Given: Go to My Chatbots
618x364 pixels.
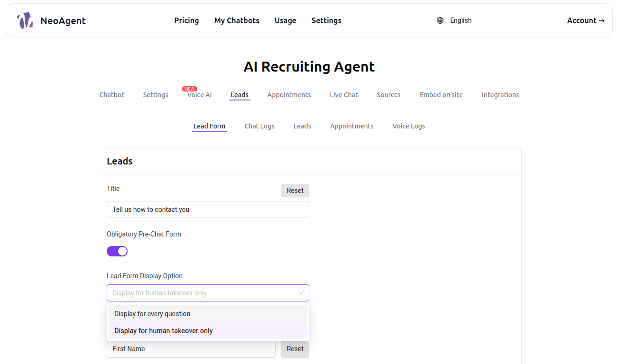Looking at the screenshot, I should click(x=237, y=20).
